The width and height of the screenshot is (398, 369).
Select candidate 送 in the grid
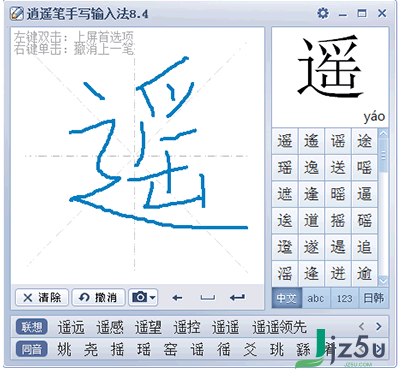pos(338,168)
